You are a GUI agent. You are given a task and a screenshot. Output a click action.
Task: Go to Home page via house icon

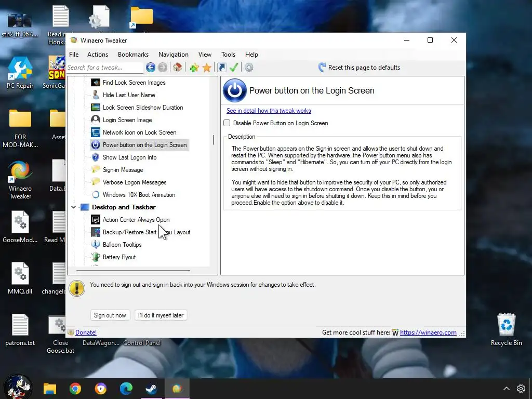tap(178, 67)
